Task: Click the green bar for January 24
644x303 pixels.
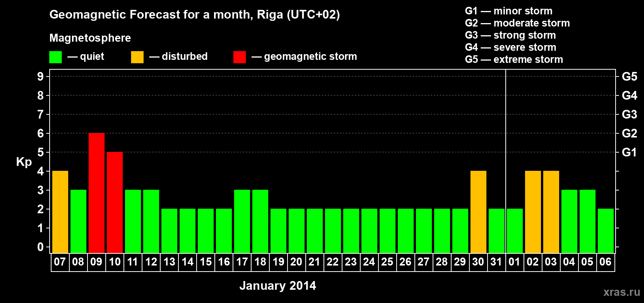Action: coord(369,231)
